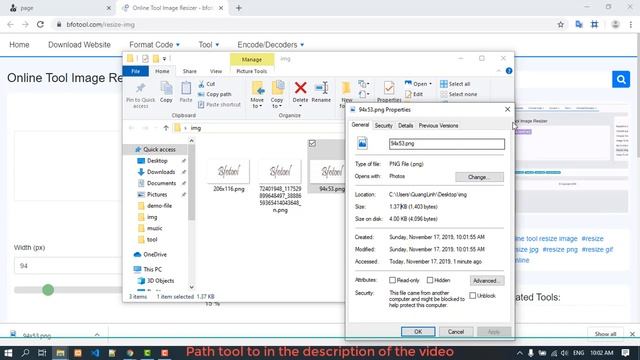Pin folder to Quick access
Image resolution: width=640 pixels, height=360 pixels.
tap(140, 95)
